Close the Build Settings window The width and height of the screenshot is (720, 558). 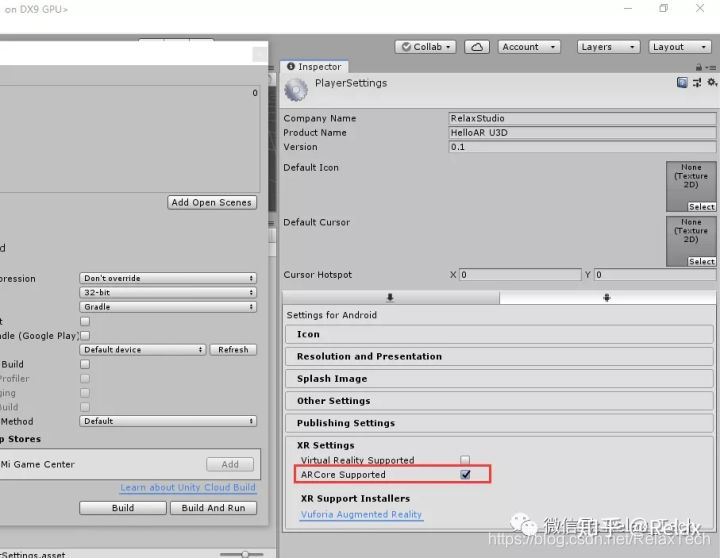(260, 54)
